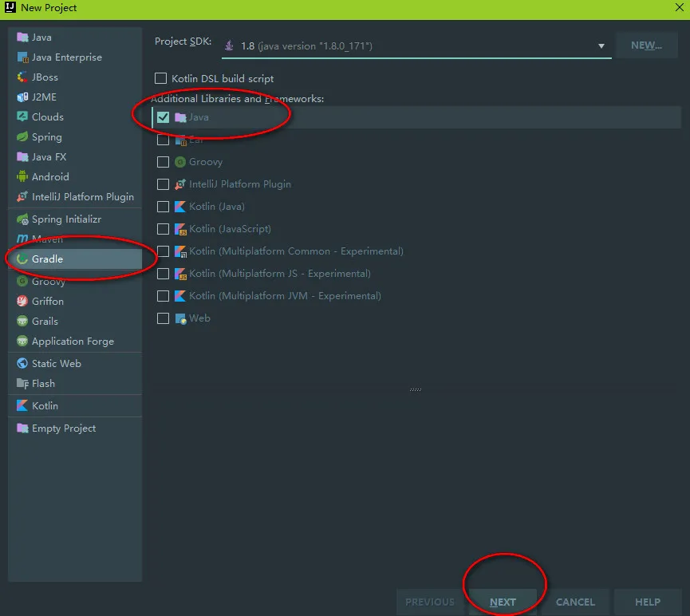
Task: Enable IntelliJ Platform Plugin framework checkbox
Action: tap(163, 184)
